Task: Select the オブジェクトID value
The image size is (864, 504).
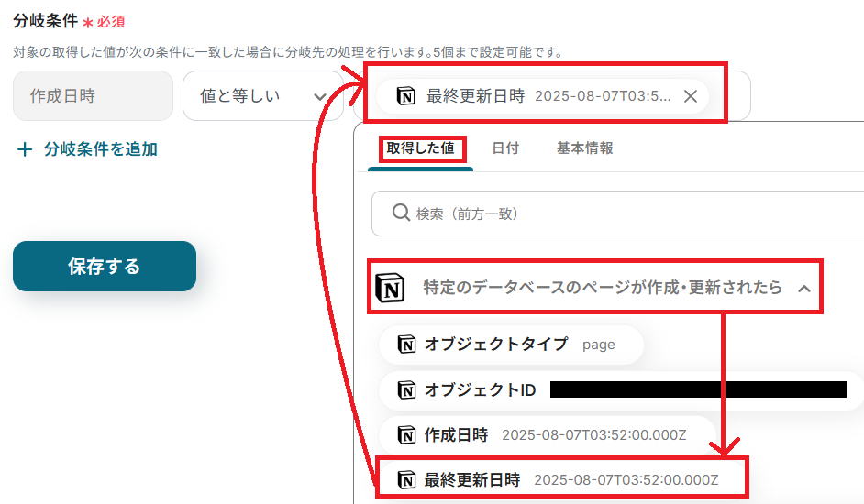Action: coord(621,390)
